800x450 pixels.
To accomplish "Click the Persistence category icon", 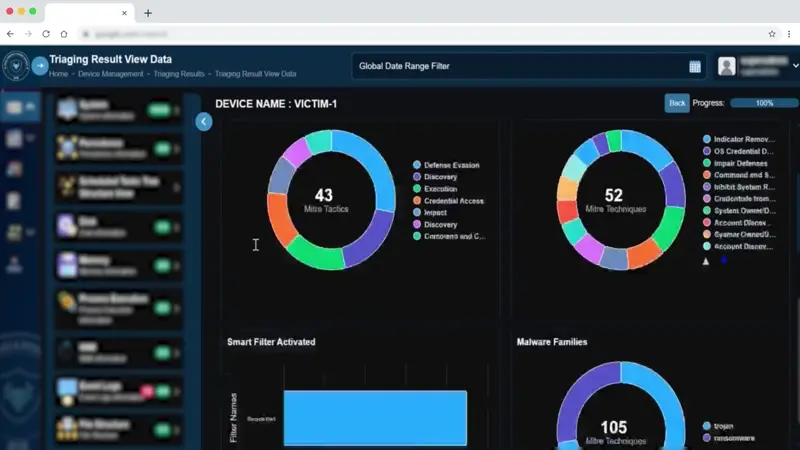I will (x=67, y=148).
